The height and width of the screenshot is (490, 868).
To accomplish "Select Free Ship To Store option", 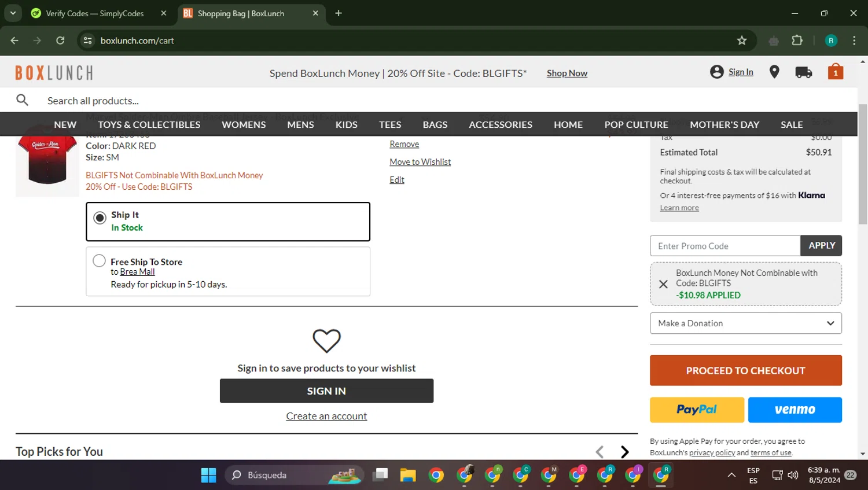I will [99, 260].
